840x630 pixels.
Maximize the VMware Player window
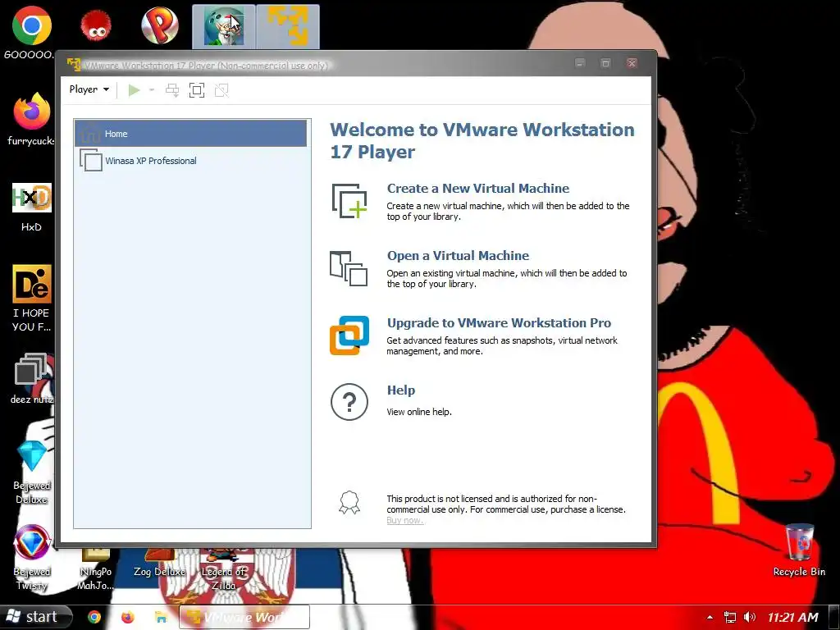tap(605, 63)
